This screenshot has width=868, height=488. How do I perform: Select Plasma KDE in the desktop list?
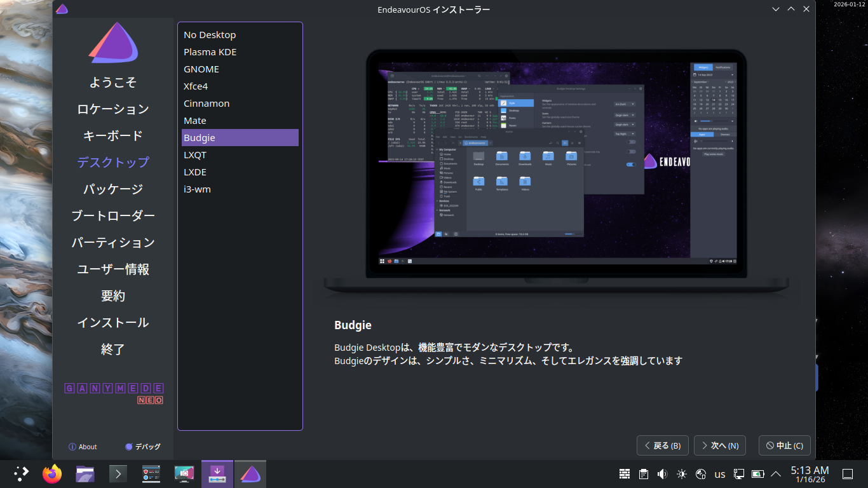pos(210,52)
